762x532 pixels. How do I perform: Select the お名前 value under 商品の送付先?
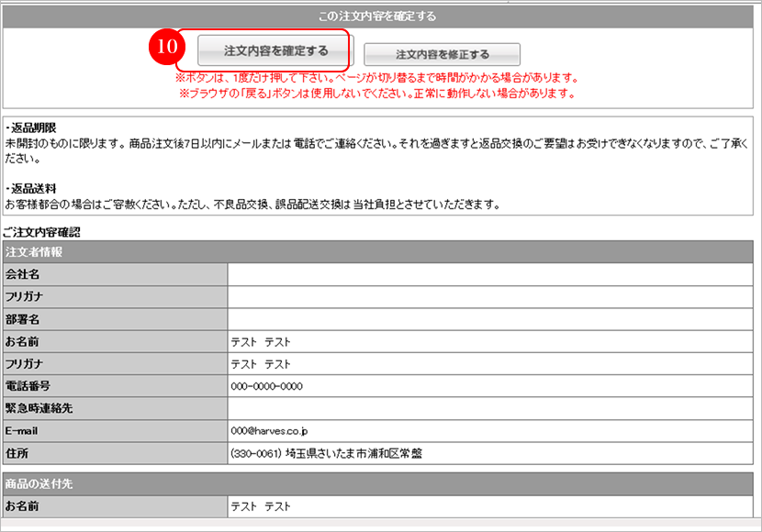tap(261, 505)
